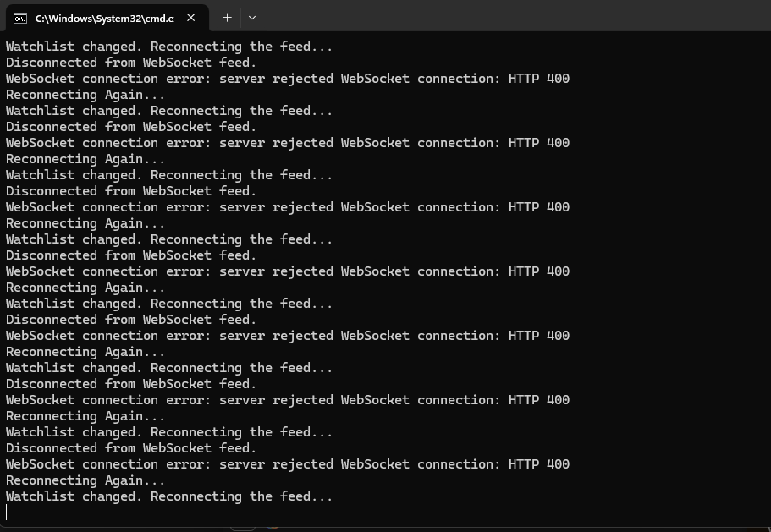Click the word WebSocket in an error message
Image resolution: width=771 pixels, height=532 pixels.
click(x=37, y=78)
